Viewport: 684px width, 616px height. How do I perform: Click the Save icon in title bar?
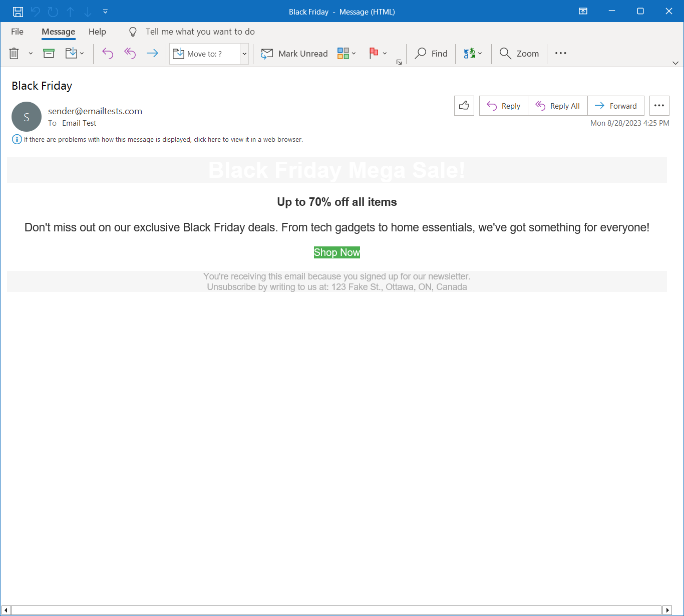pyautogui.click(x=18, y=12)
